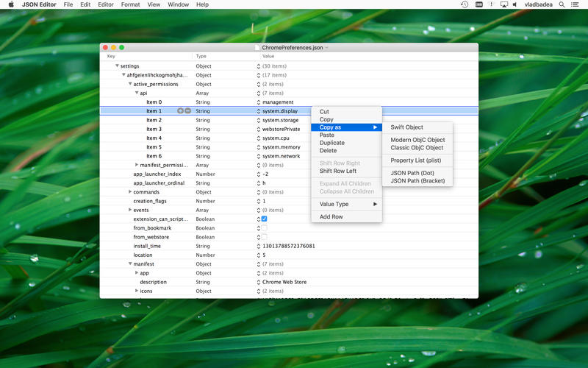Viewport: 588px width, 368px height.
Task: Expand the app object under manifest
Action: coord(137,272)
